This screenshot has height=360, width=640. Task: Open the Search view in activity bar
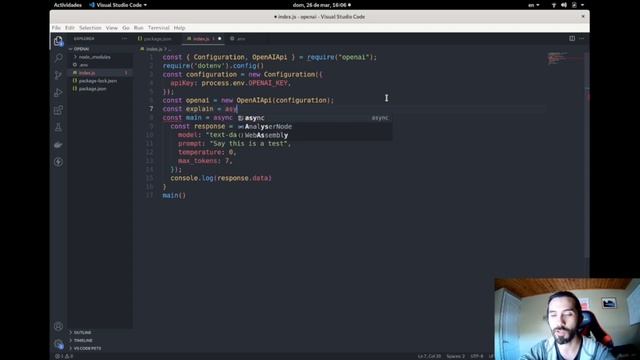58,58
